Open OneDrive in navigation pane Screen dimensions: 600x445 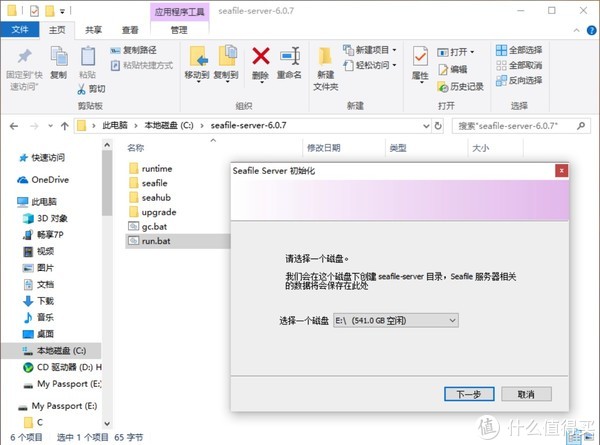[43, 179]
